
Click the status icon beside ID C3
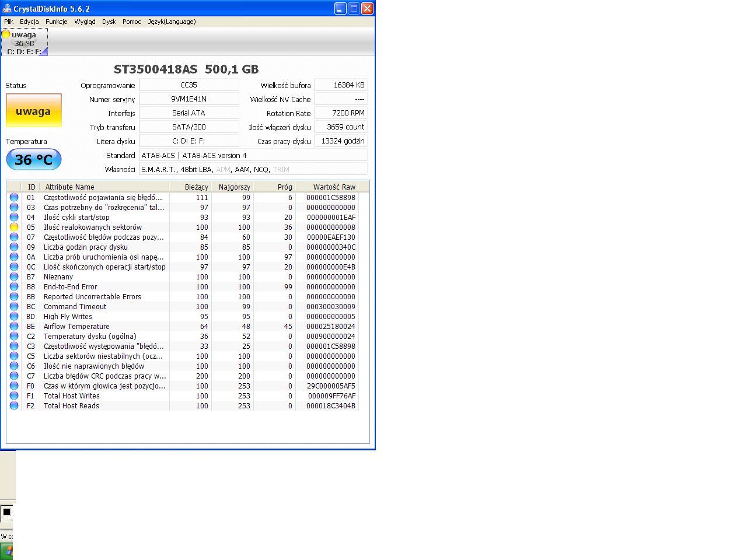point(14,346)
